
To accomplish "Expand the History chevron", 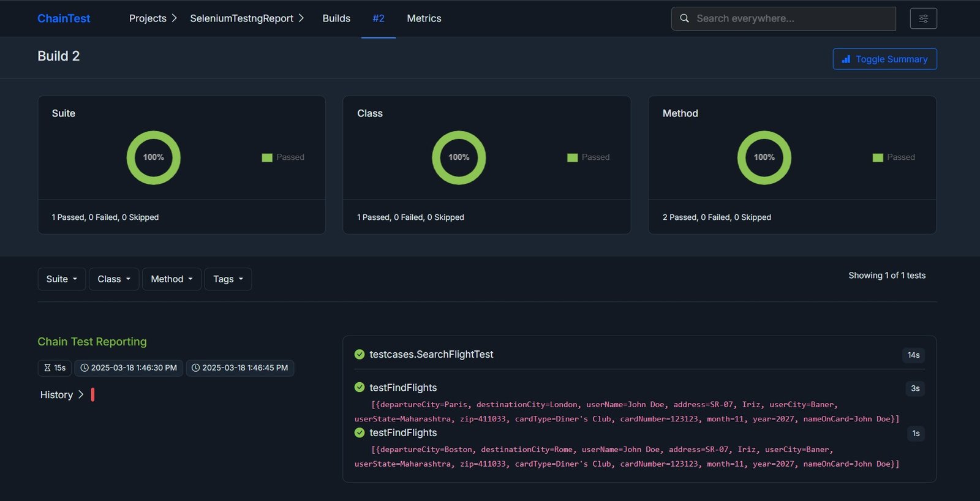I will (81, 394).
